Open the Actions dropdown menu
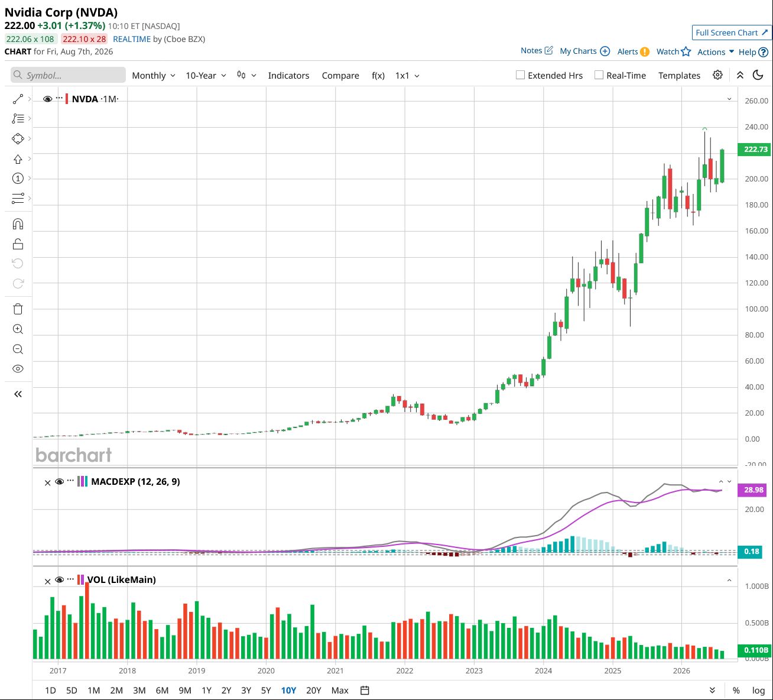 click(x=716, y=52)
